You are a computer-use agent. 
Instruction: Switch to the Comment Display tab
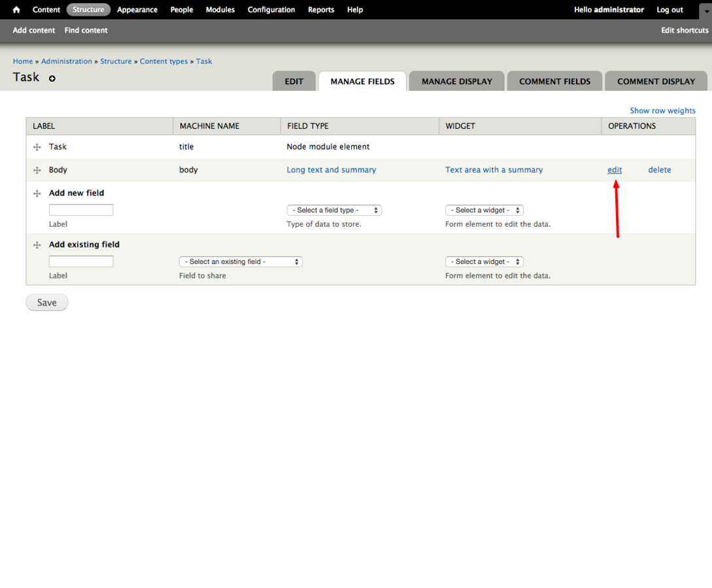tap(656, 81)
